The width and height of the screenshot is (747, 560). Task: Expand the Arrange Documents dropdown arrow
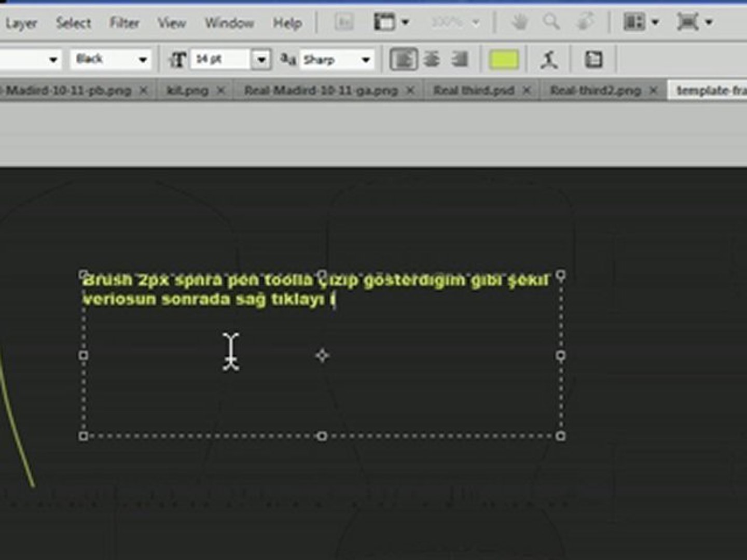(655, 22)
